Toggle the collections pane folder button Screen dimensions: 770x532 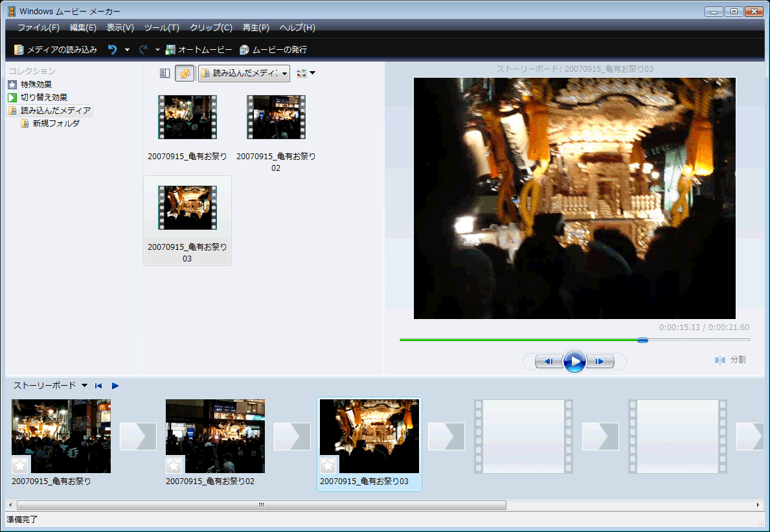[185, 73]
